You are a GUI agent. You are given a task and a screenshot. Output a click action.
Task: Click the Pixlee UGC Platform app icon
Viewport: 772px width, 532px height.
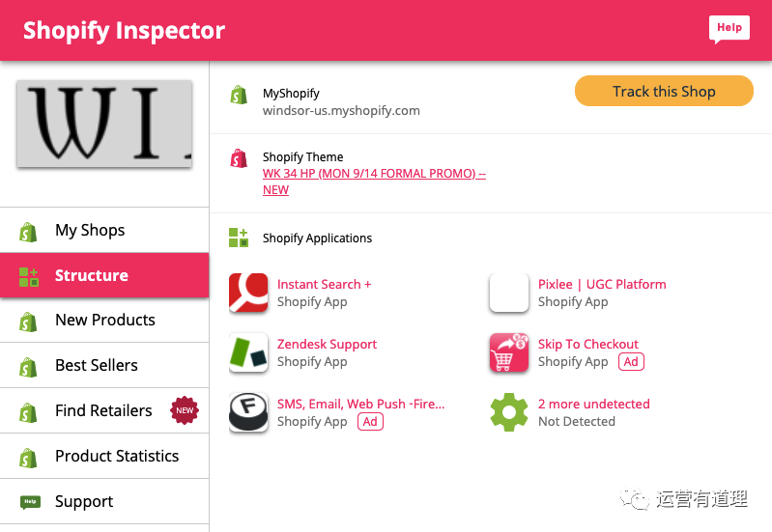click(x=509, y=294)
